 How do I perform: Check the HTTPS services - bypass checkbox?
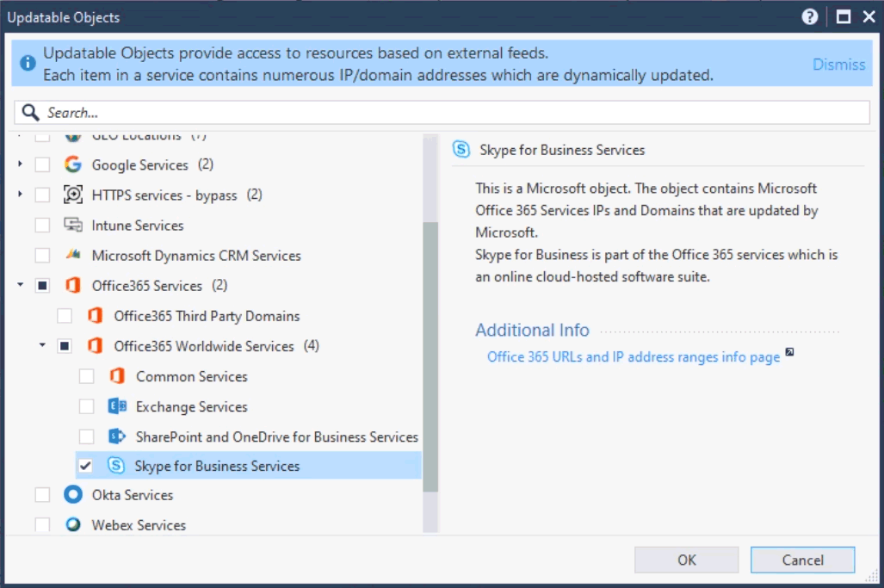[42, 195]
